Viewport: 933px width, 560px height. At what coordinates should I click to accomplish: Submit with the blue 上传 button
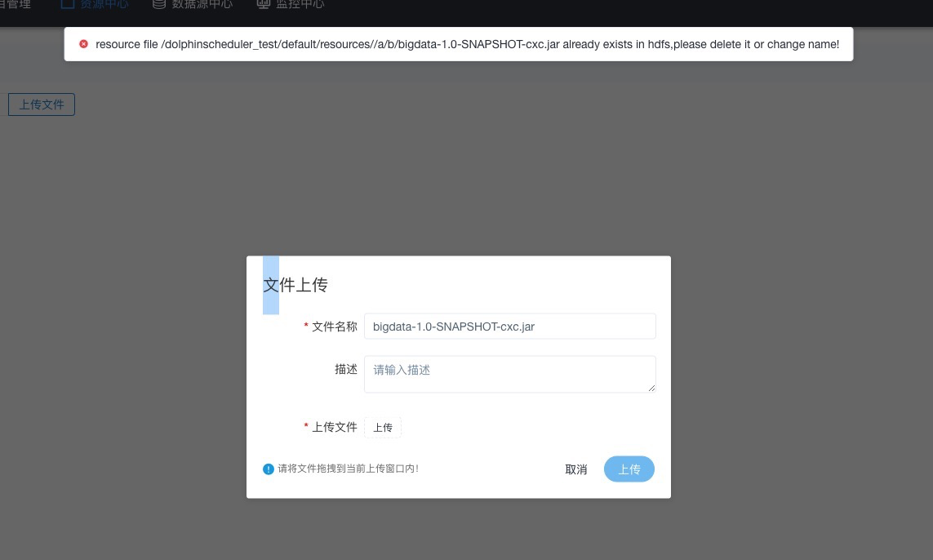(x=629, y=469)
